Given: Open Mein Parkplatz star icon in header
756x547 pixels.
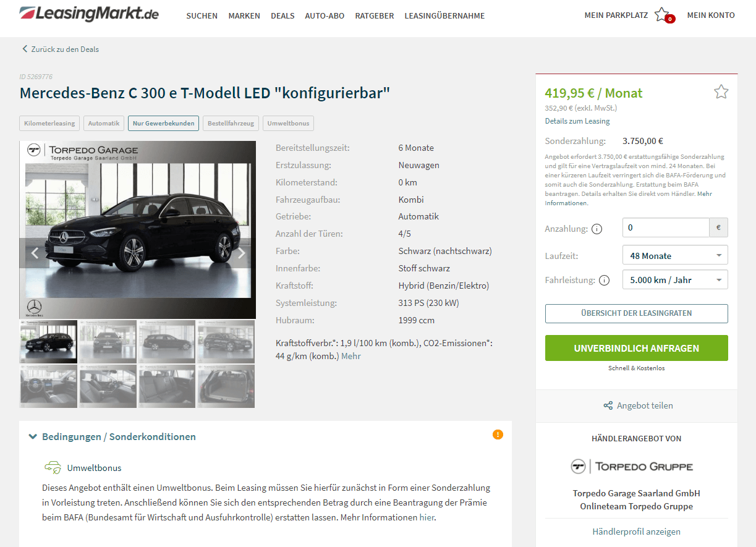Looking at the screenshot, I should pos(662,15).
